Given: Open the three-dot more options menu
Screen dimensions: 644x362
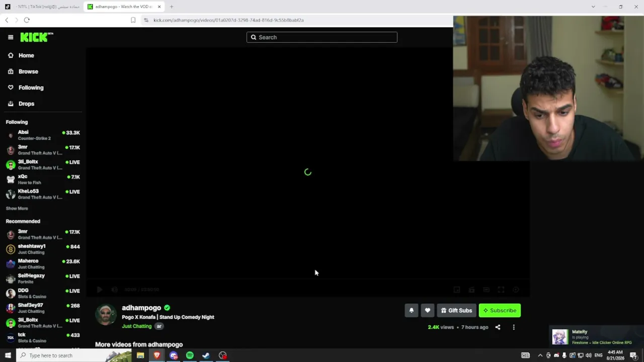Looking at the screenshot, I should 514,327.
